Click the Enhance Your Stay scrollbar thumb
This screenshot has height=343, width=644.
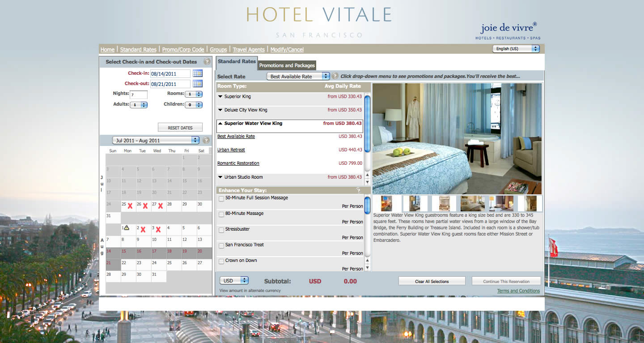(368, 206)
